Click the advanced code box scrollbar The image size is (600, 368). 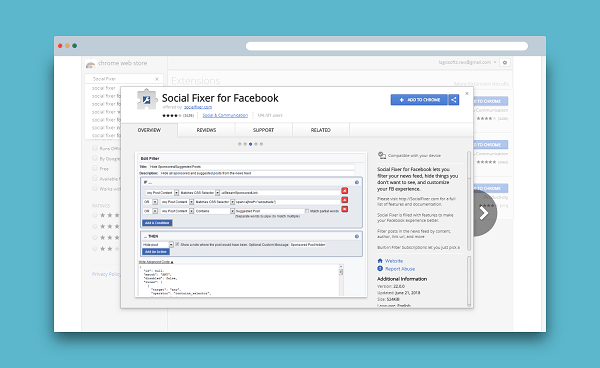(x=341, y=280)
